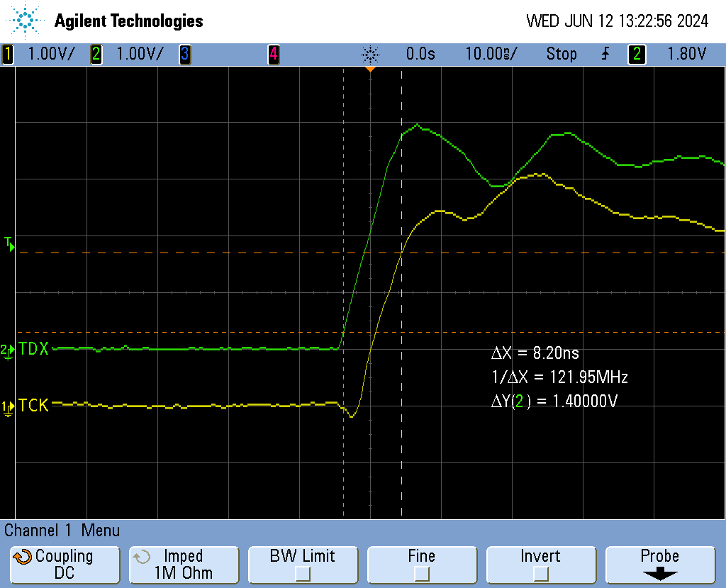Click the TCK channel 1 waveform label
This screenshot has height=588, width=726.
(x=33, y=406)
